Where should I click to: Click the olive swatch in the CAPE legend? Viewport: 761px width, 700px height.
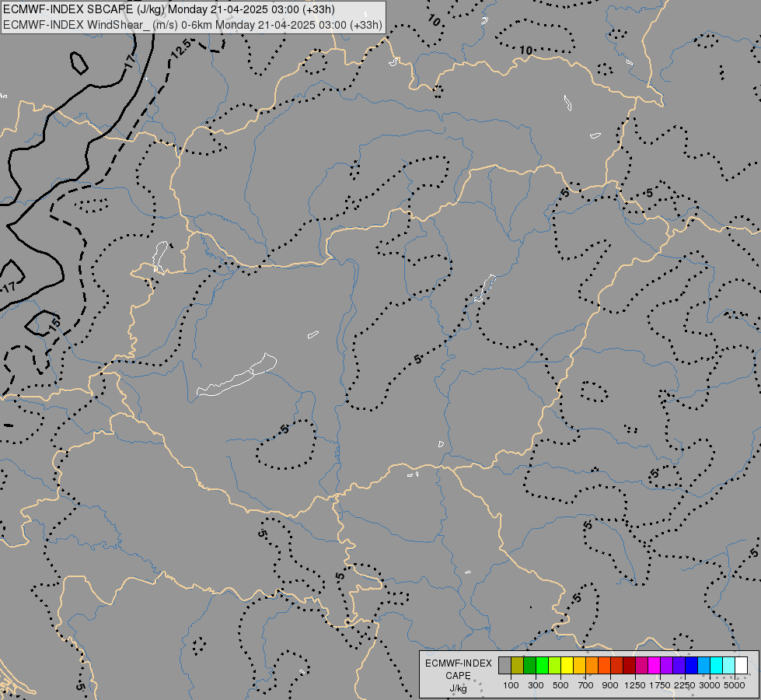(518, 666)
